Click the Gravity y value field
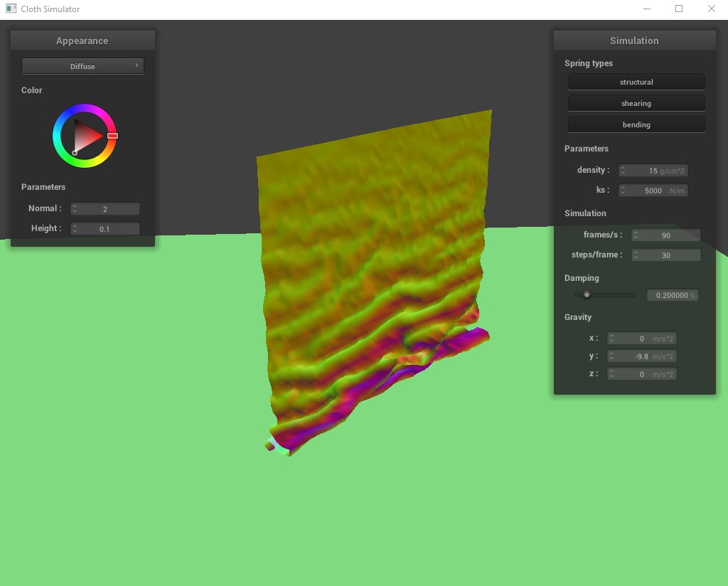 pyautogui.click(x=642, y=356)
